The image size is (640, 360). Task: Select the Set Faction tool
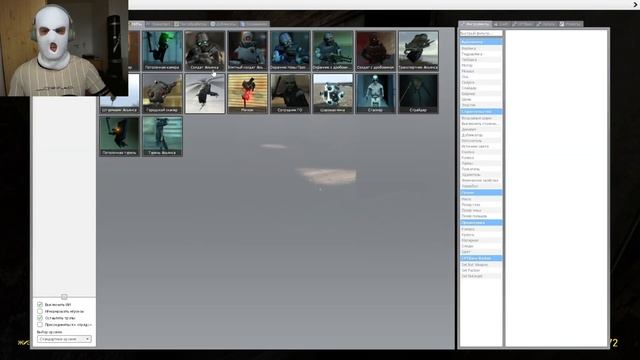[481, 270]
